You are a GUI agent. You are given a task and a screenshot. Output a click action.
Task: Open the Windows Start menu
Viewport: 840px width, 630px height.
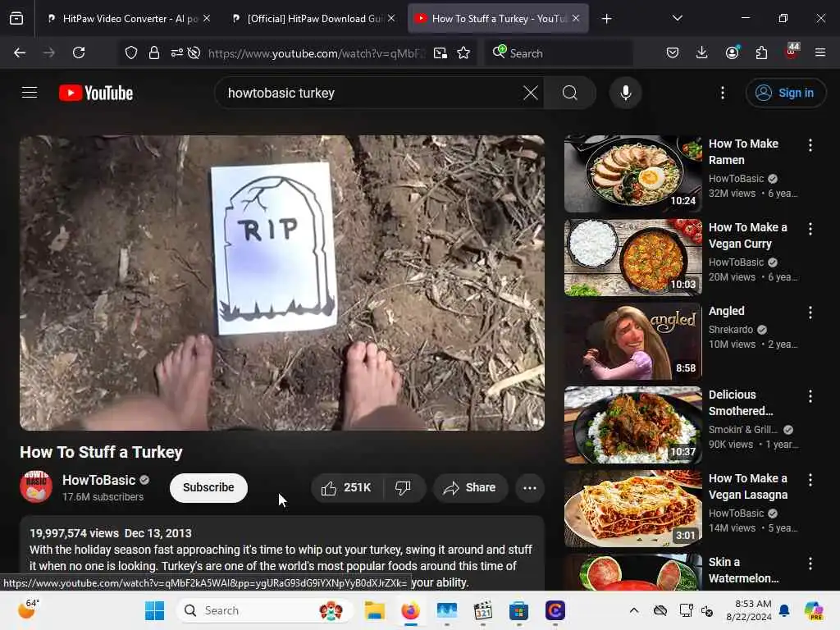click(x=155, y=610)
